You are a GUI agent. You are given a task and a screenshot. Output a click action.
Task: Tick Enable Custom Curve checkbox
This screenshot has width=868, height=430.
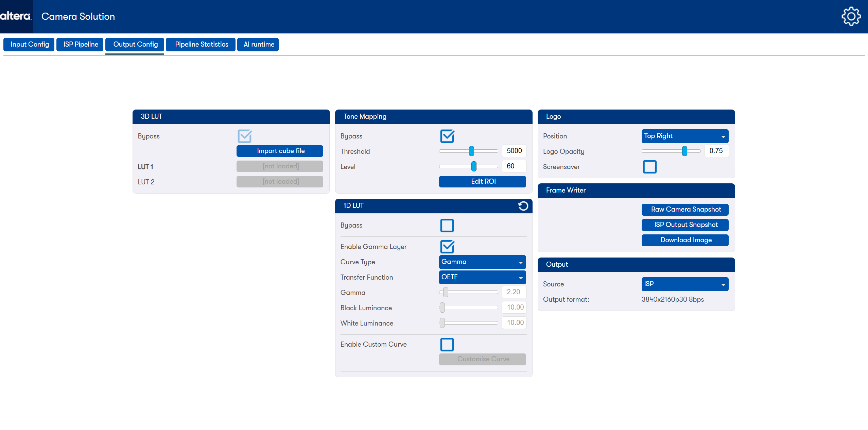pyautogui.click(x=447, y=344)
